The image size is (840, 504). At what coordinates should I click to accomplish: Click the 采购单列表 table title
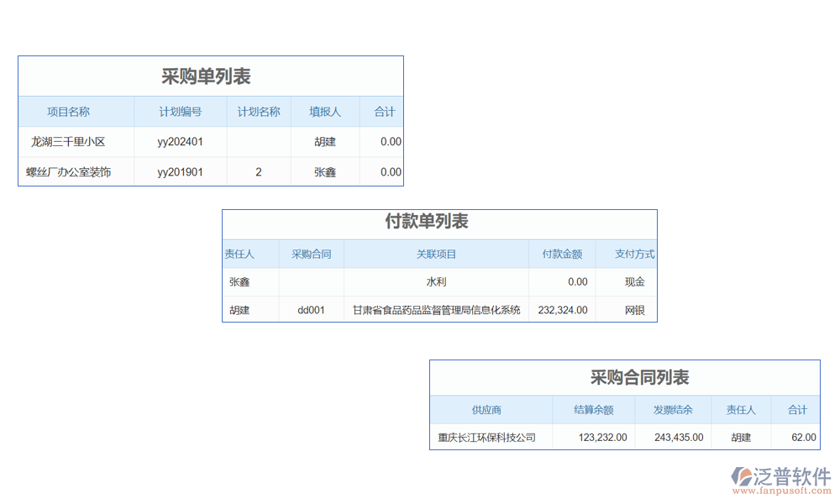click(x=206, y=76)
